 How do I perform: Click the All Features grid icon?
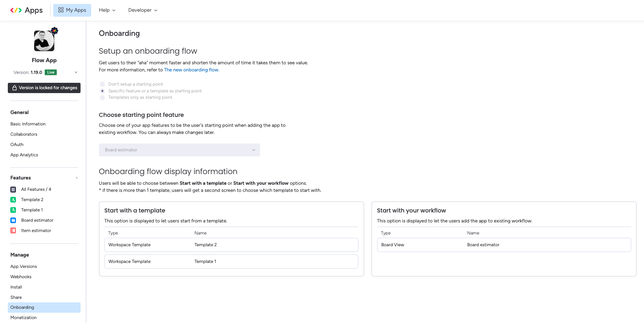pyautogui.click(x=13, y=189)
